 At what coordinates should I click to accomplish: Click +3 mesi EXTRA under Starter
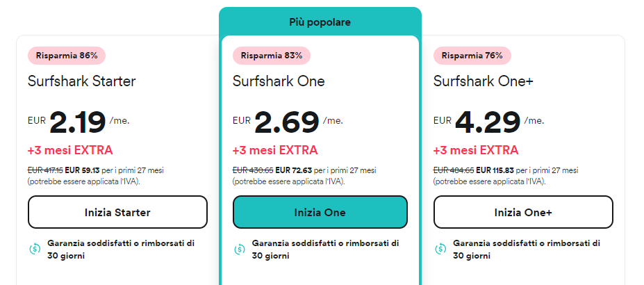(70, 150)
